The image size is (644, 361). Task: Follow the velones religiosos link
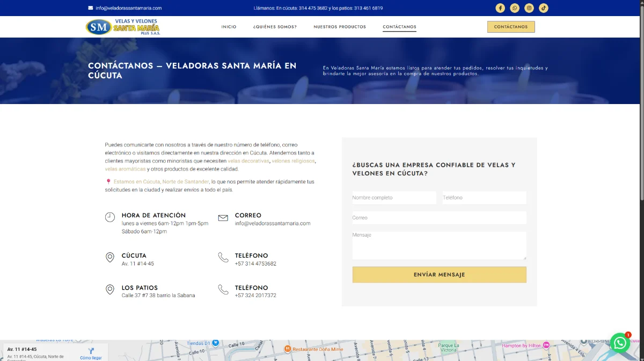point(294,161)
